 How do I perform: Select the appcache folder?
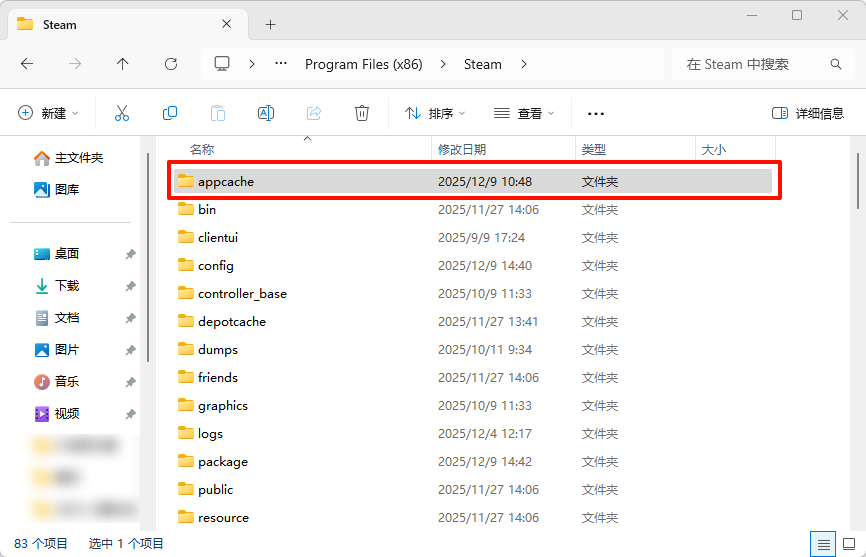click(473, 182)
